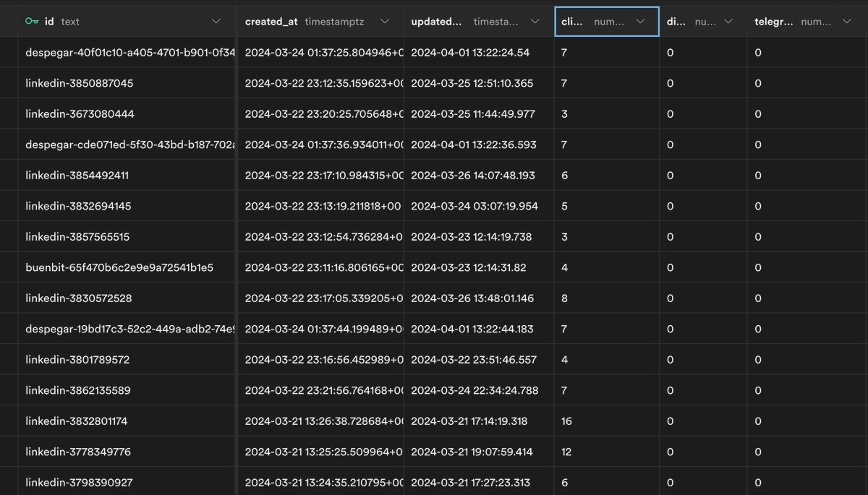868x495 pixels.
Task: Select the cli... column header label
Action: pyautogui.click(x=572, y=22)
